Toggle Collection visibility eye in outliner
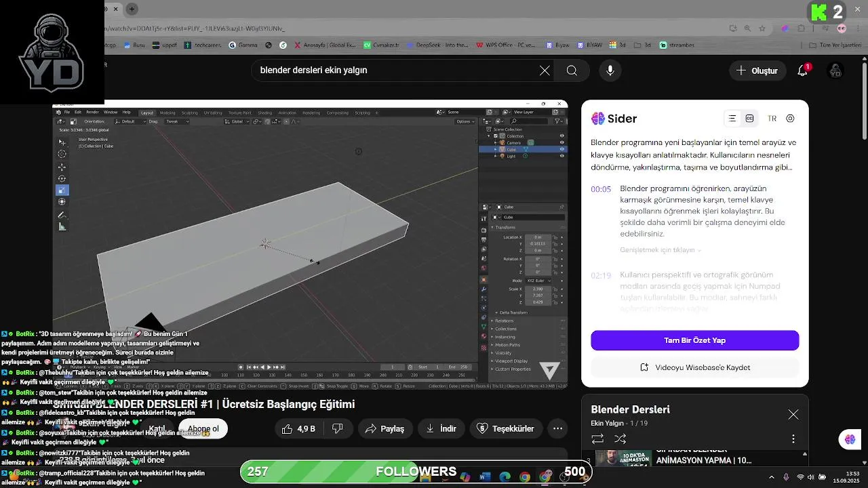 click(561, 136)
